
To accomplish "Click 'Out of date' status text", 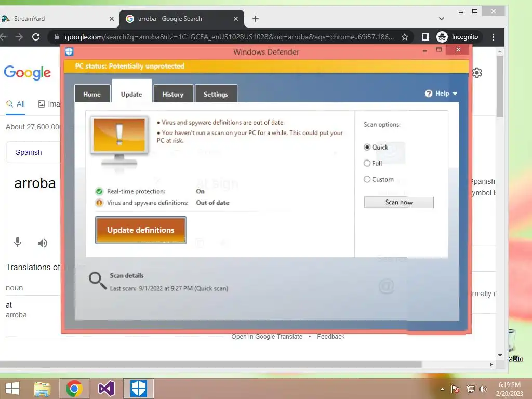I will 212,203.
